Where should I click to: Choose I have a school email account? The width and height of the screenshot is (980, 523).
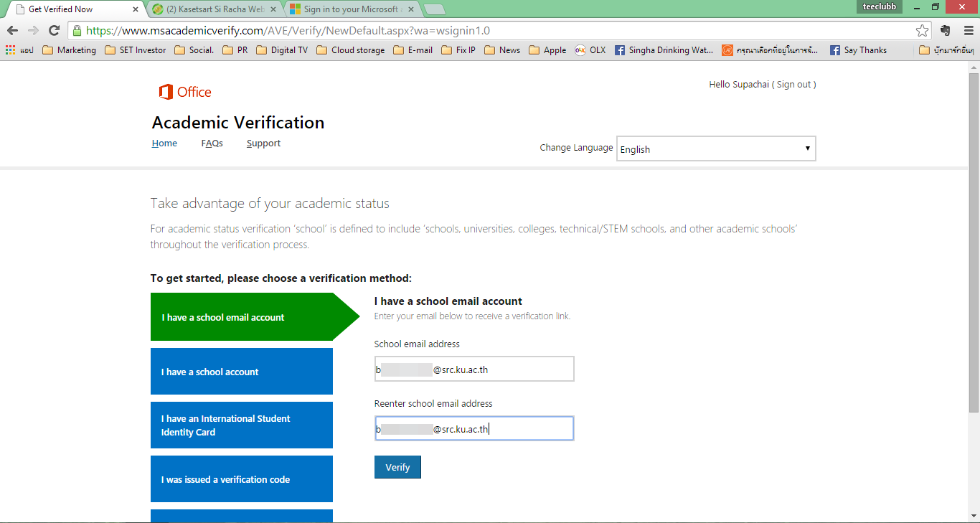pyautogui.click(x=255, y=317)
